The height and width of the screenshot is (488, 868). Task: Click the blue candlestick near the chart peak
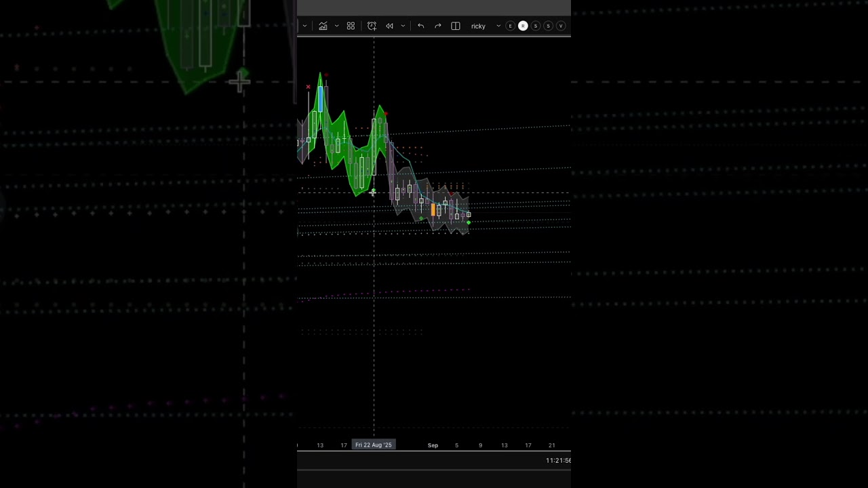click(321, 99)
